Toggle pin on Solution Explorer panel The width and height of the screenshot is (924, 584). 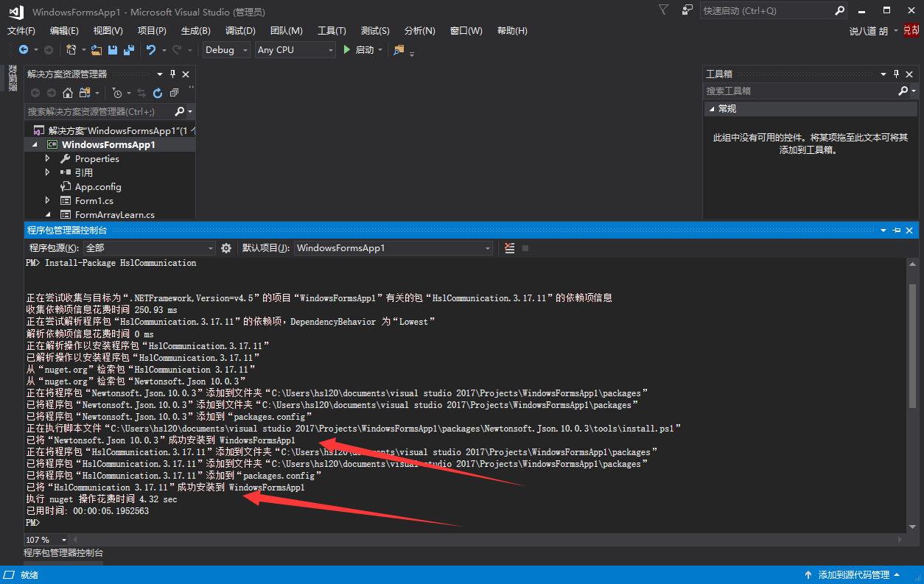coord(173,74)
